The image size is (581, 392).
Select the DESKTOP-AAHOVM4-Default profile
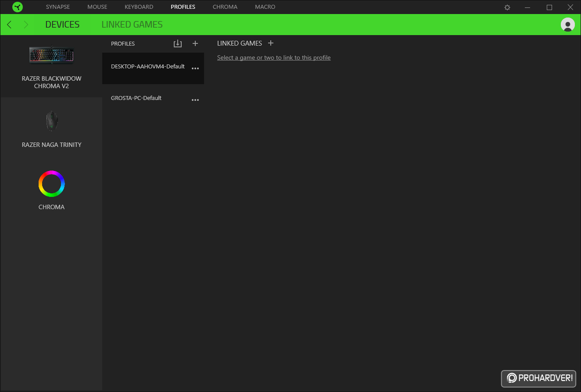153,68
